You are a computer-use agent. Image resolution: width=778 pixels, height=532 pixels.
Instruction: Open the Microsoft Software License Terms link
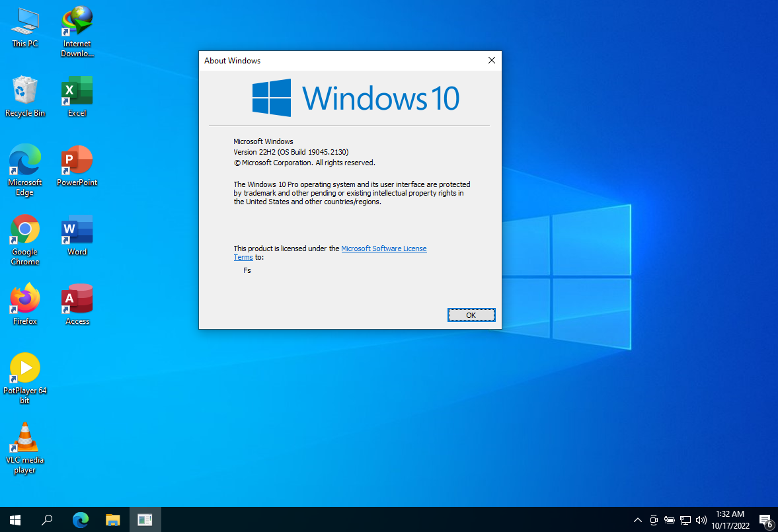point(383,248)
